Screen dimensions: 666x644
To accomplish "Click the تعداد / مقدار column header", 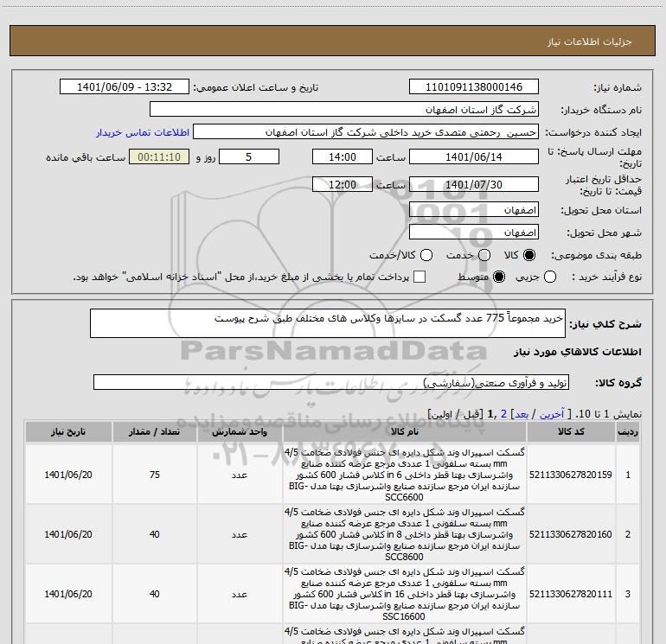I will point(154,431).
